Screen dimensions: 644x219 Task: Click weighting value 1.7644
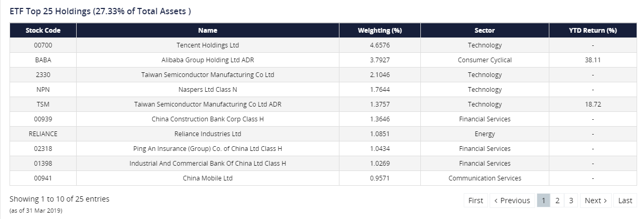tap(380, 90)
